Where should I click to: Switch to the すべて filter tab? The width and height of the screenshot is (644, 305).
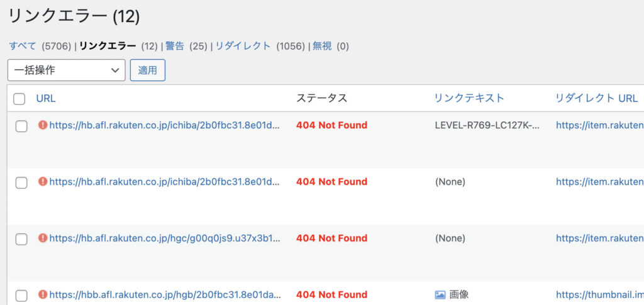pyautogui.click(x=23, y=46)
